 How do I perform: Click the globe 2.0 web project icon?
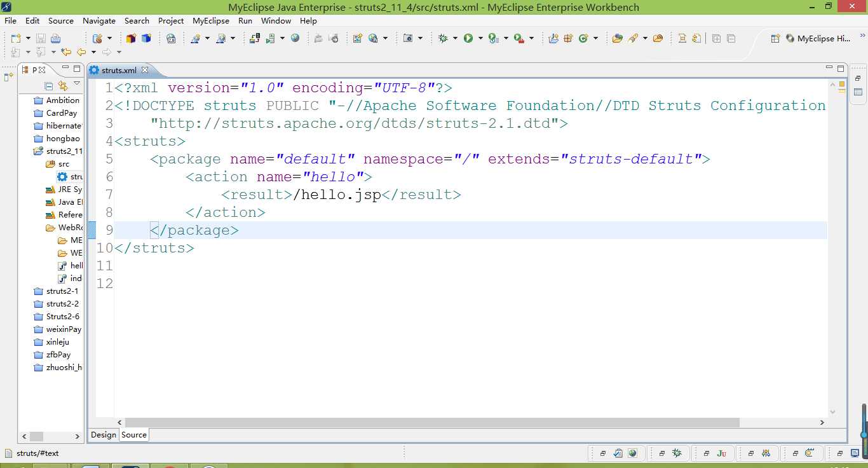click(x=171, y=38)
